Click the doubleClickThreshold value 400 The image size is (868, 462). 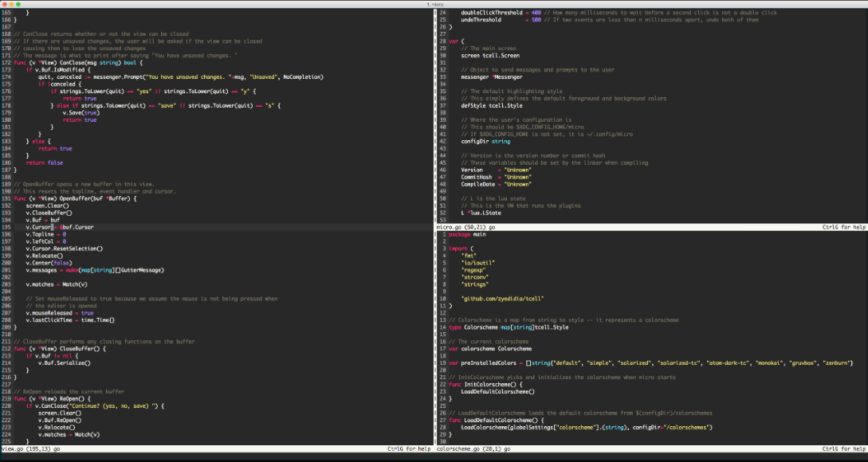pyautogui.click(x=536, y=13)
